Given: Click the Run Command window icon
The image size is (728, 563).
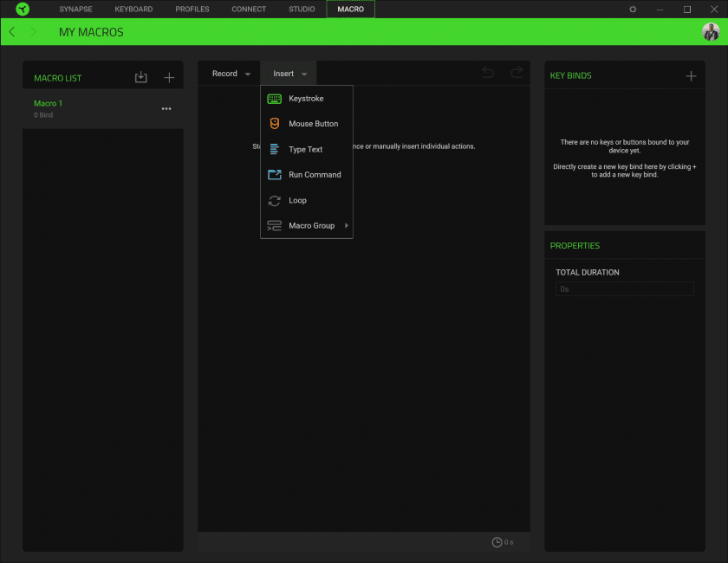Looking at the screenshot, I should click(x=275, y=174).
